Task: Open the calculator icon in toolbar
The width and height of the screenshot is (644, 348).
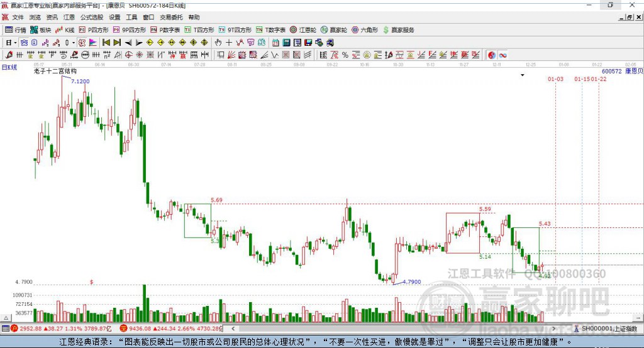Action: click(x=286, y=43)
